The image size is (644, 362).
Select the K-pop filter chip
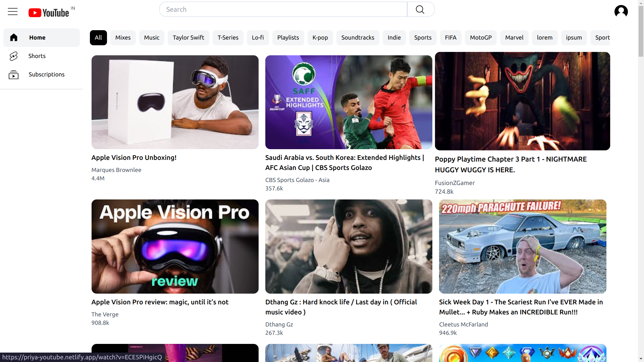320,38
